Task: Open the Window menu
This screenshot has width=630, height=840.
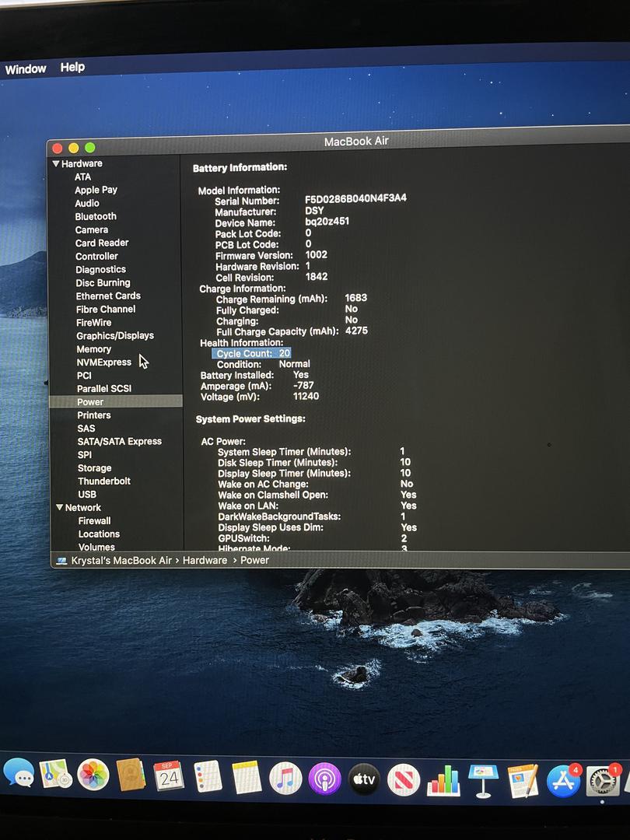Action: (x=25, y=69)
